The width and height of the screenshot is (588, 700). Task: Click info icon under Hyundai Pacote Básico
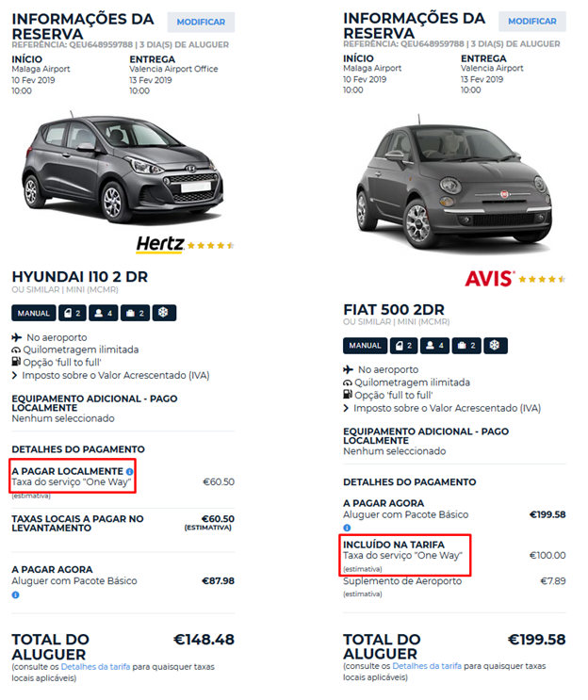16,594
